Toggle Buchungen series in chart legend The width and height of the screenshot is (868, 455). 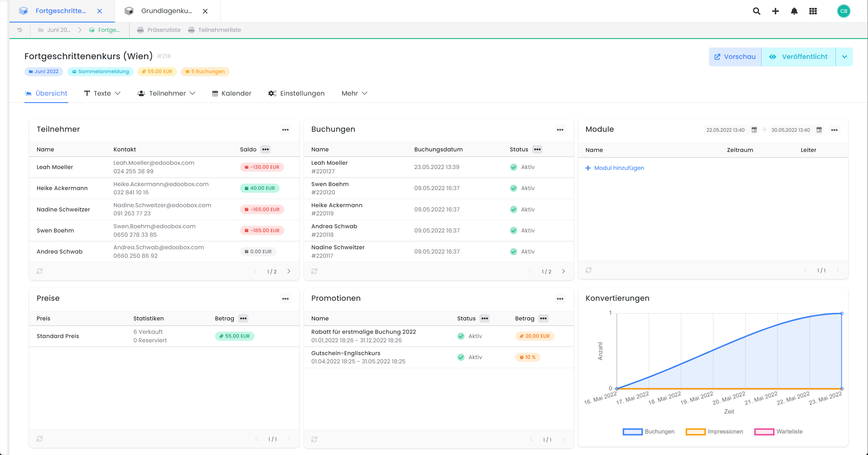pos(648,431)
